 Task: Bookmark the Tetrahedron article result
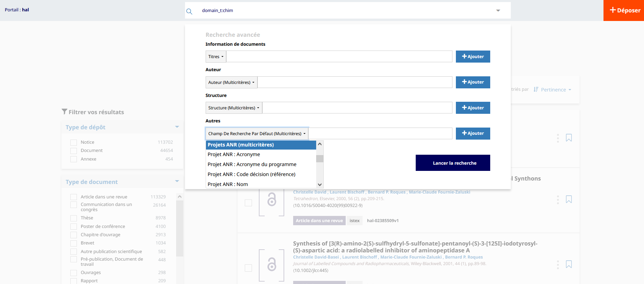pyautogui.click(x=569, y=199)
